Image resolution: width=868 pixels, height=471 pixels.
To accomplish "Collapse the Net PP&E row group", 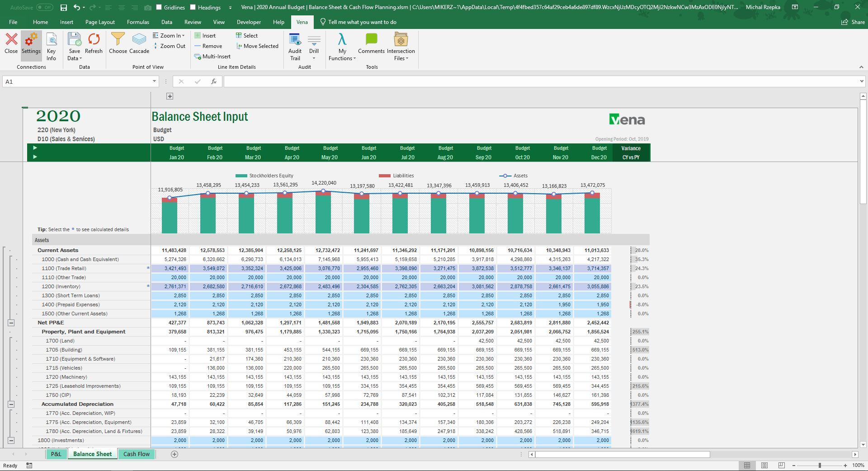I will [11, 323].
